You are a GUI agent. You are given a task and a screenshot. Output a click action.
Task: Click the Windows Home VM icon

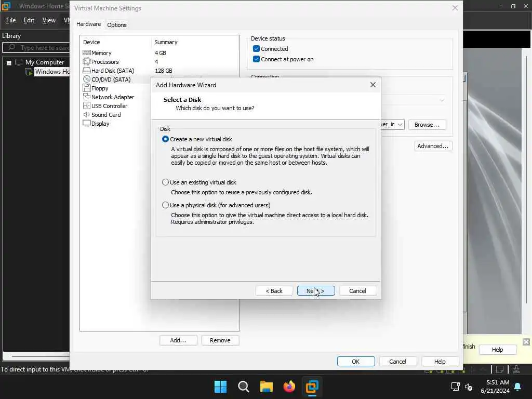29,72
